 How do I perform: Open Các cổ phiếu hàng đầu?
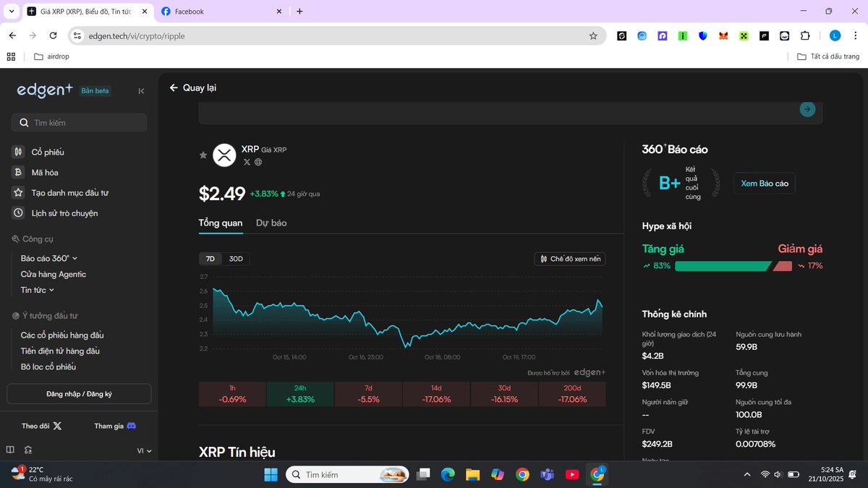62,335
